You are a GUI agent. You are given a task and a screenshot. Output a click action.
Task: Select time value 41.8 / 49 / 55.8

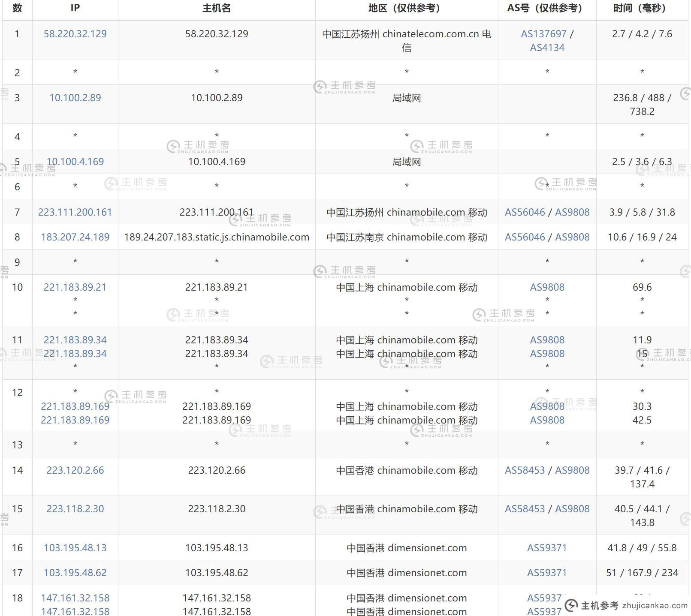[x=642, y=548]
